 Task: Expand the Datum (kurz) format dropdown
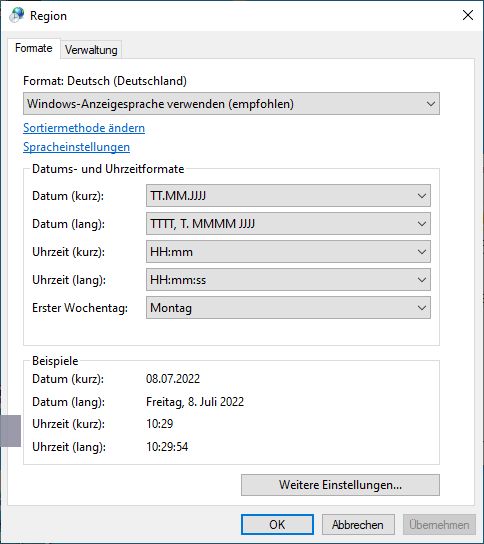[288, 196]
